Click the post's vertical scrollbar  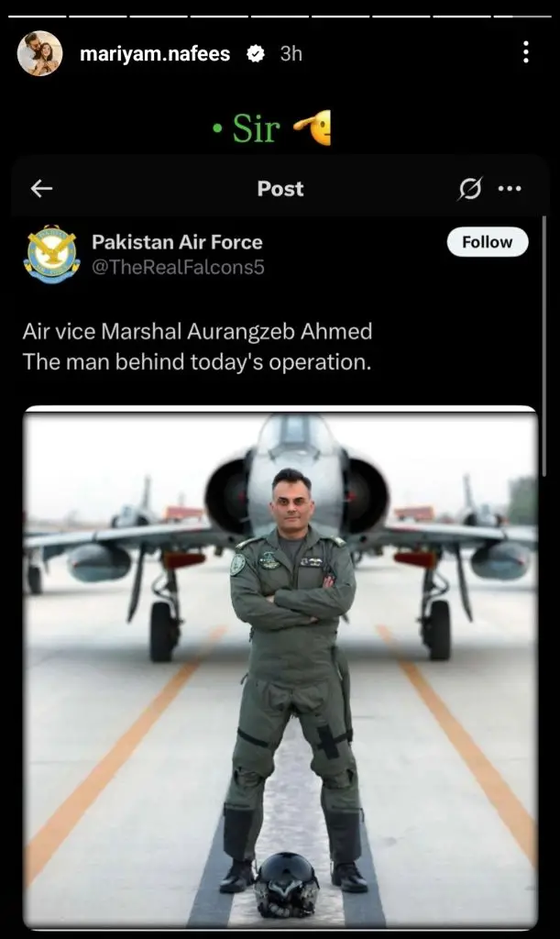tap(544, 346)
